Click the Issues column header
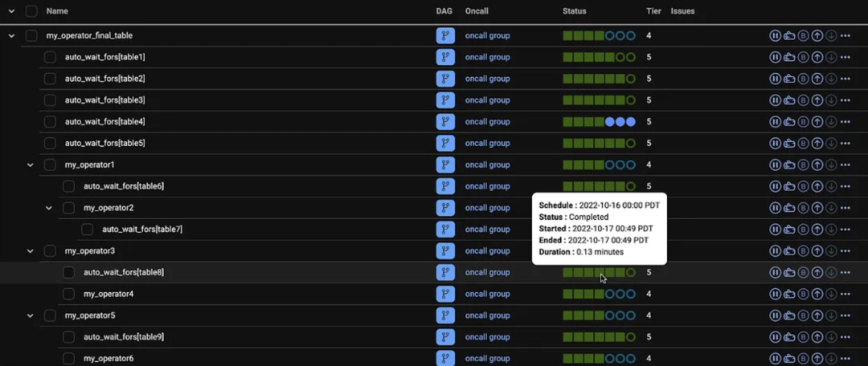868x366 pixels. [x=682, y=11]
